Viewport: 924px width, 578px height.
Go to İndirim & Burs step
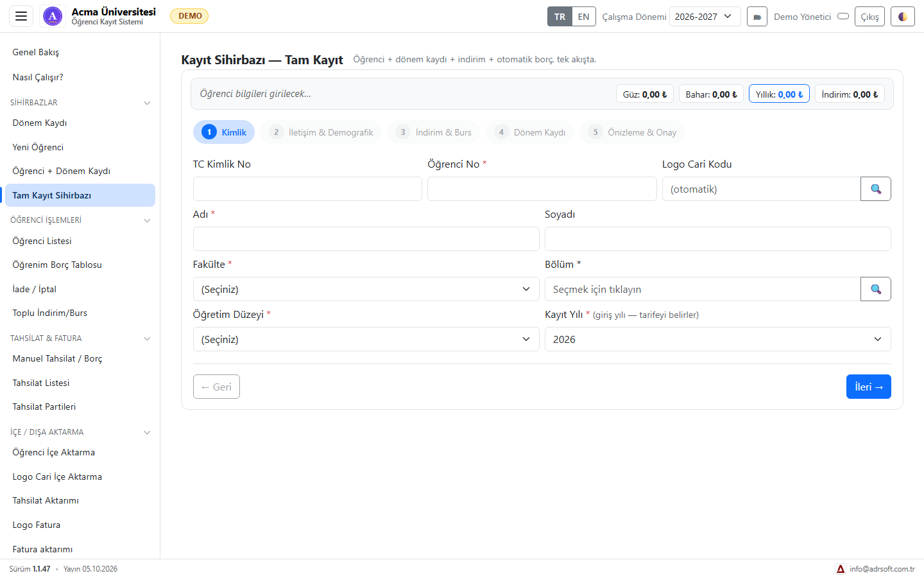[434, 132]
